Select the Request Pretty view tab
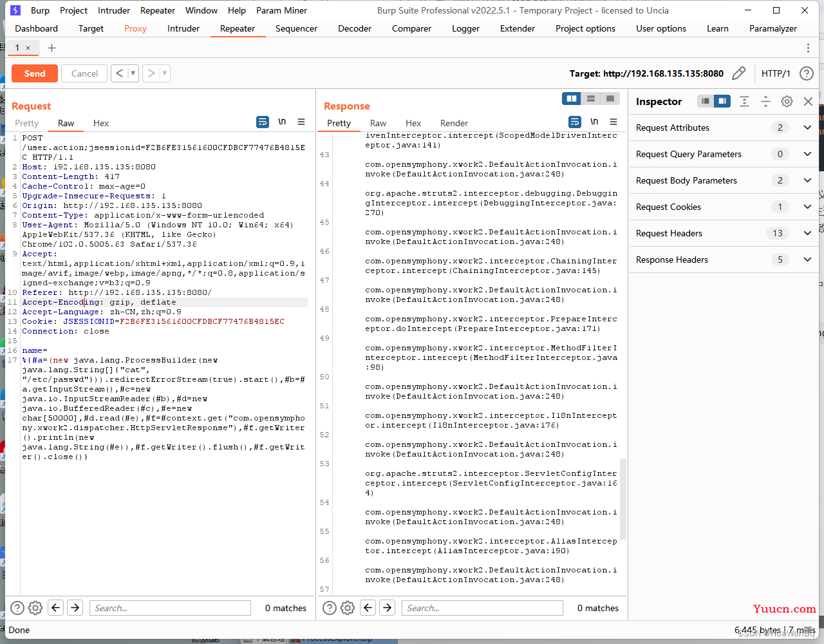 pyautogui.click(x=27, y=123)
